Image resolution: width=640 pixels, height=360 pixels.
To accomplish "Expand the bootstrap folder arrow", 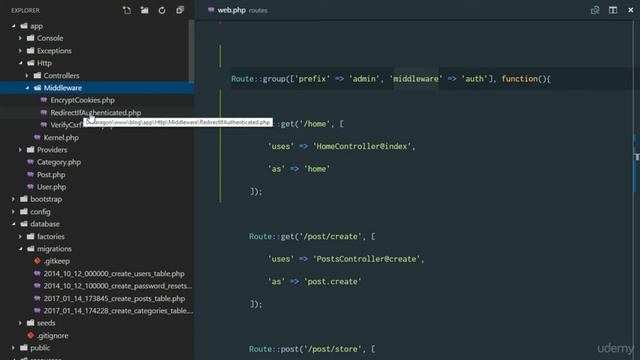I will 13,199.
